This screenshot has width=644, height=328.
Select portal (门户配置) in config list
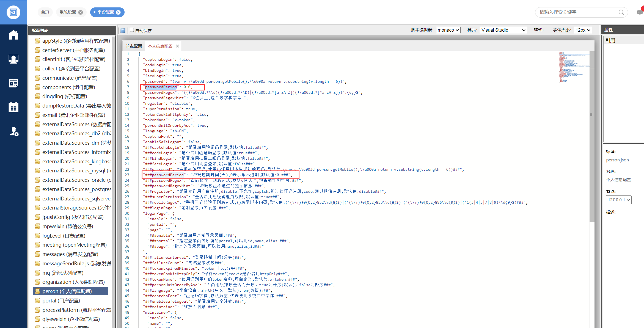(61, 301)
